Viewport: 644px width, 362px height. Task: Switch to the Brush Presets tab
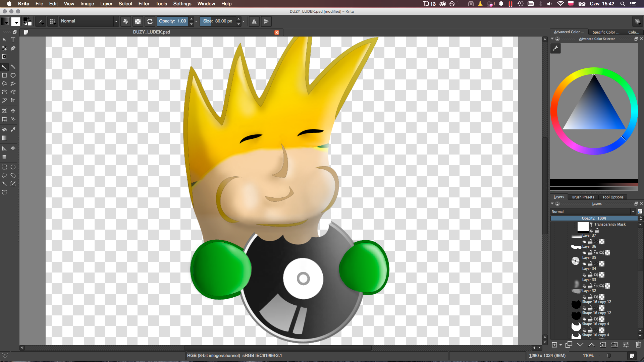(583, 197)
